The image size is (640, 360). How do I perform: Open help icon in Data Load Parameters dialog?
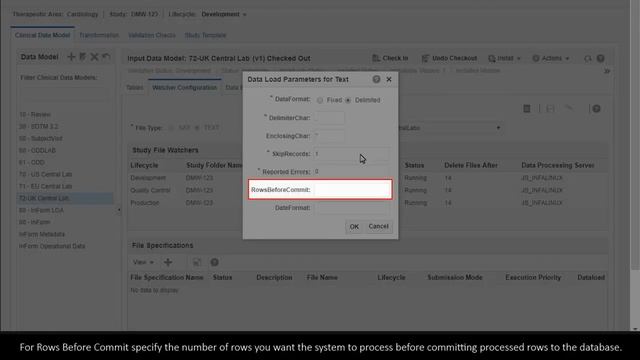coord(376,79)
